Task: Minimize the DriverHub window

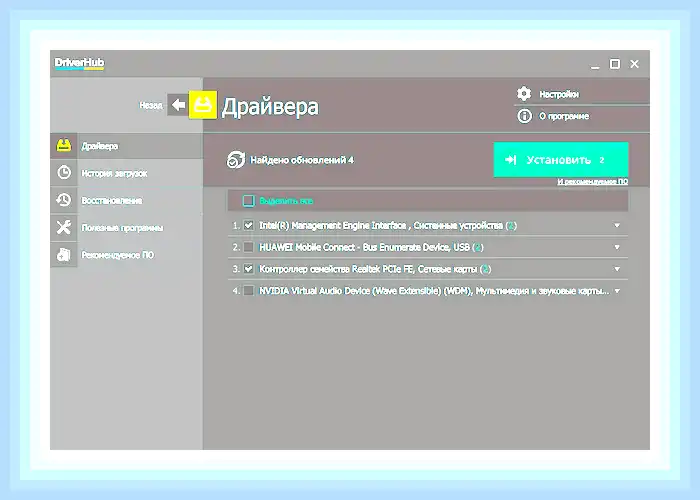Action: [595, 65]
